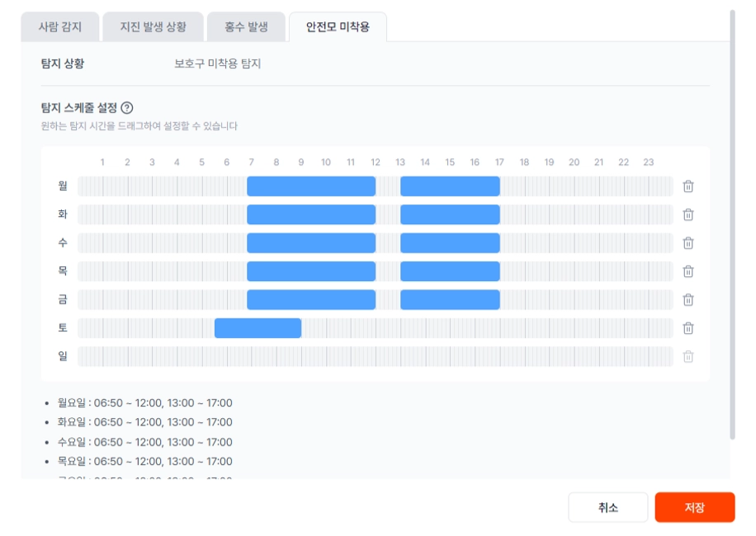
Task: Delete Saturday (토) schedule with trash icon
Action: pos(688,328)
